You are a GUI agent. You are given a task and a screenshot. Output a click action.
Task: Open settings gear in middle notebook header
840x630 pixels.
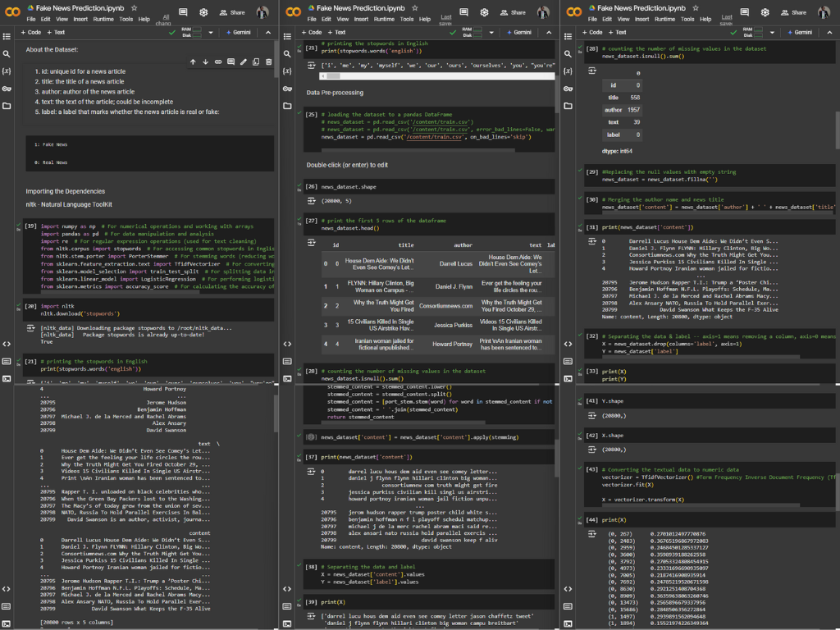[x=484, y=12]
